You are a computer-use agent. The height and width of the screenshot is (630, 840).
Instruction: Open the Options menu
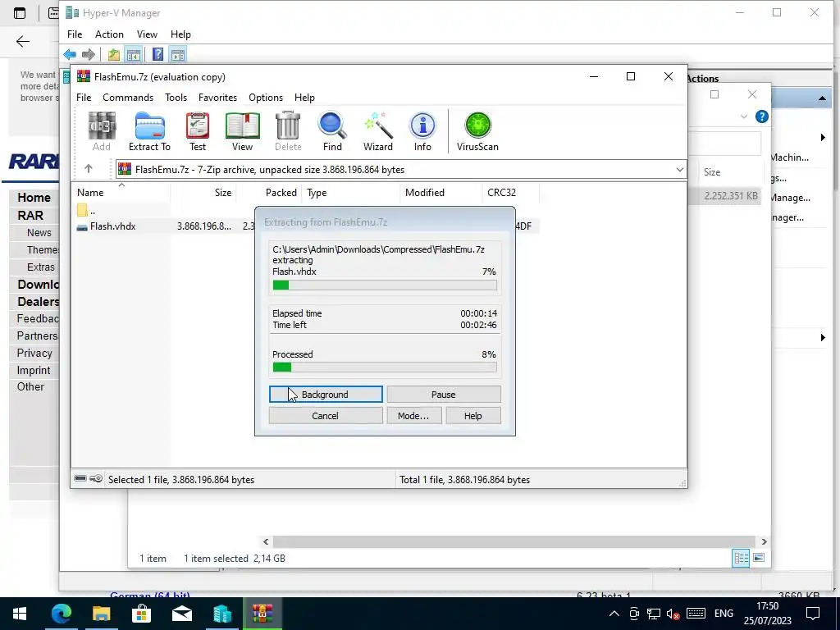coord(266,98)
